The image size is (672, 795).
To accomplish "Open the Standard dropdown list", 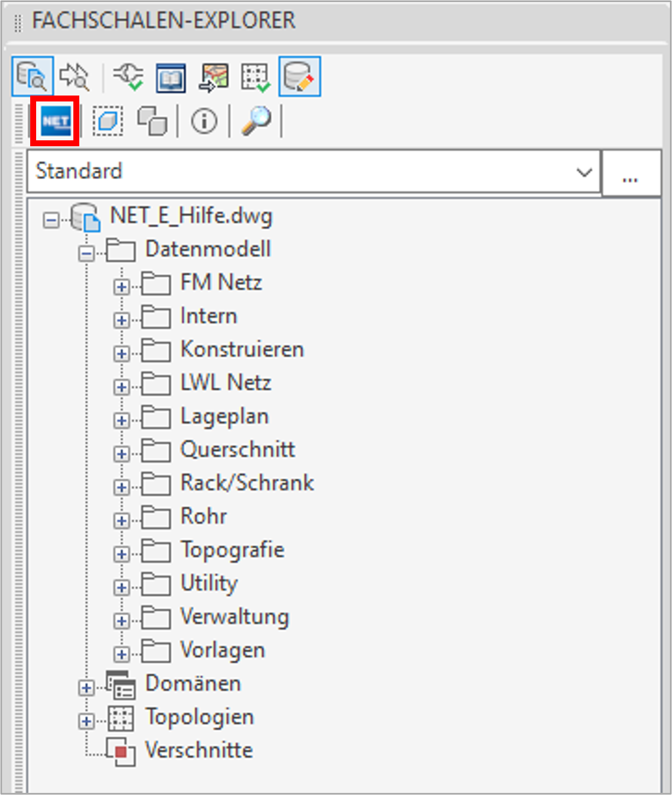I will 313,172.
